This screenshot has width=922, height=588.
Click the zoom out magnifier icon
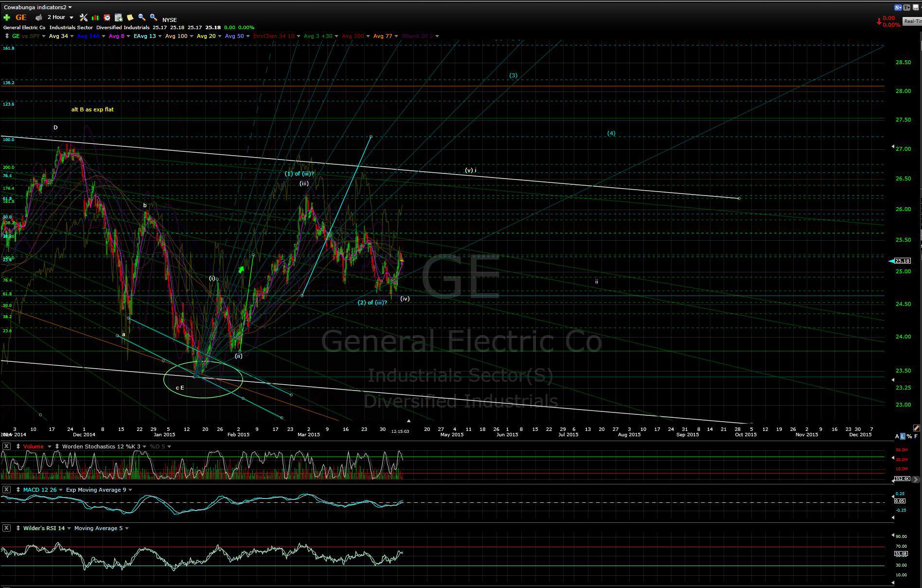coord(142,18)
